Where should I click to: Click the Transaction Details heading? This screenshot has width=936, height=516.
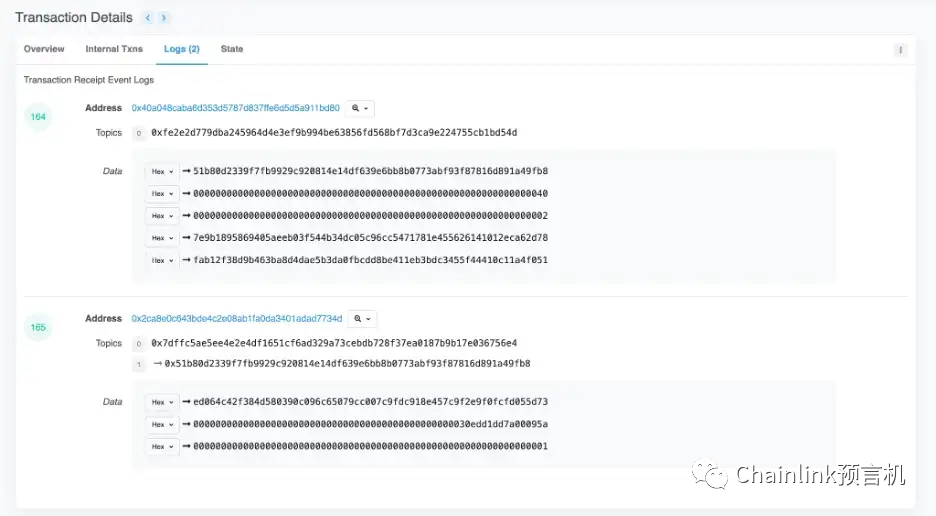pyautogui.click(x=74, y=17)
